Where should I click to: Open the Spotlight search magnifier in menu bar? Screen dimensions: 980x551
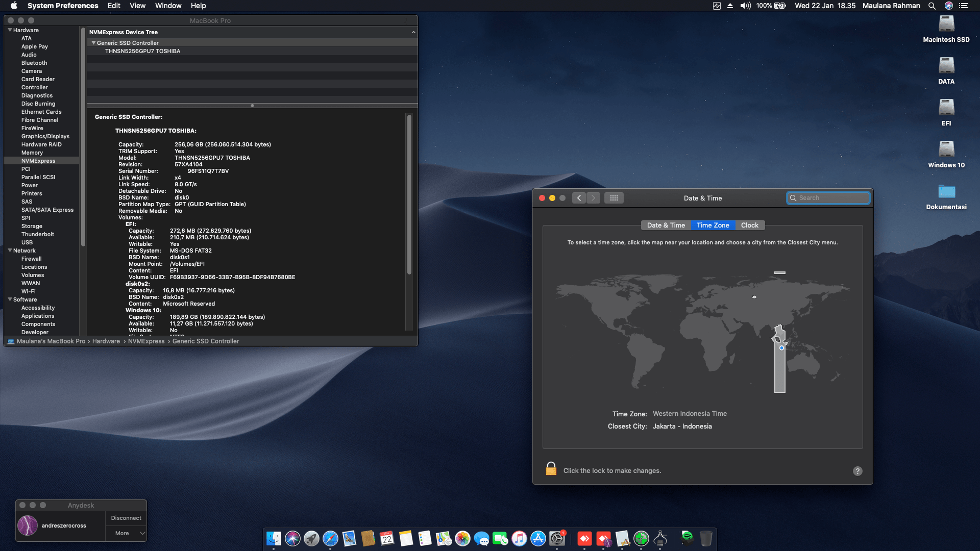point(932,6)
